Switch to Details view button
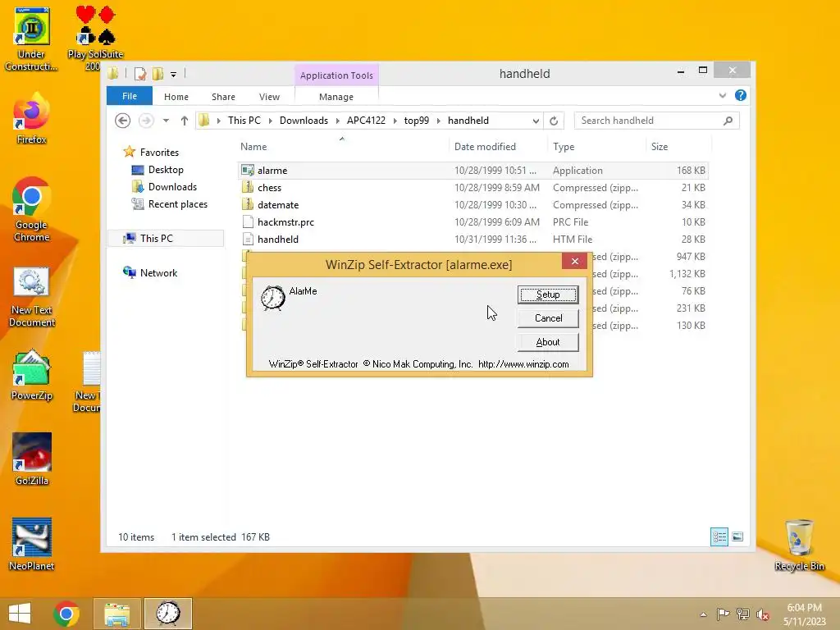840x630 pixels. [x=719, y=536]
